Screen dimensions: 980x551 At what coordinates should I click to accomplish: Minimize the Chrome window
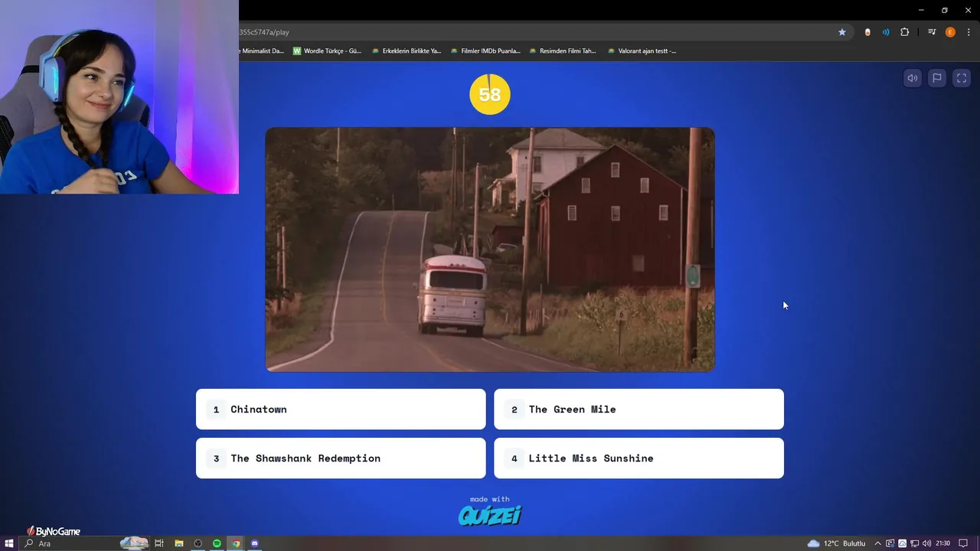(920, 10)
